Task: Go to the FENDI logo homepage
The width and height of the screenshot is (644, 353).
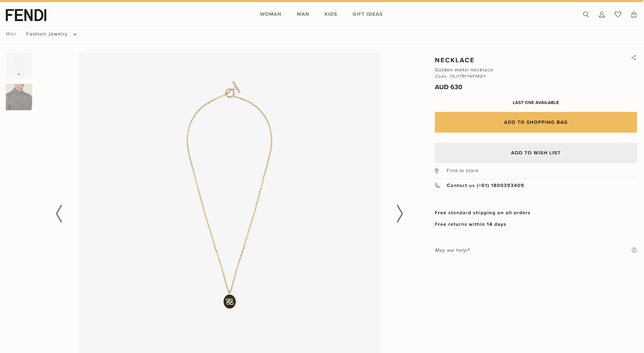Action: tap(26, 15)
